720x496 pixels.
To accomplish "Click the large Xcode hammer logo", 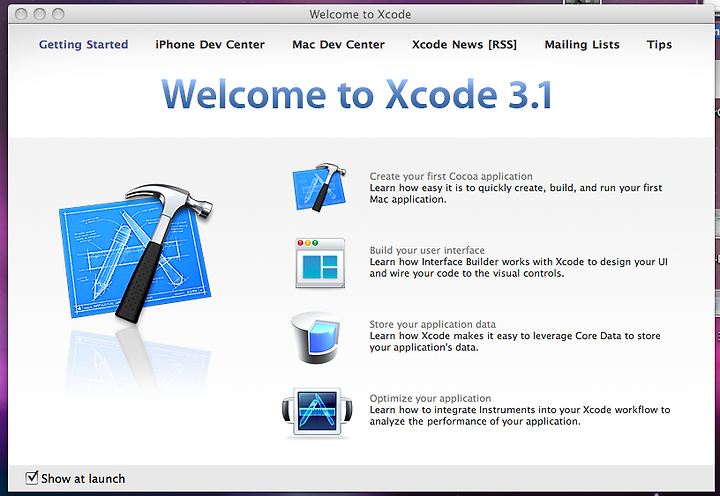I will click(135, 253).
